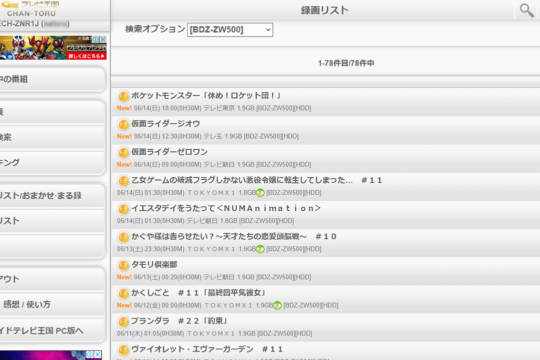Click the green badge on the かくしごと entry
The width and height of the screenshot is (540, 360).
coord(277,306)
